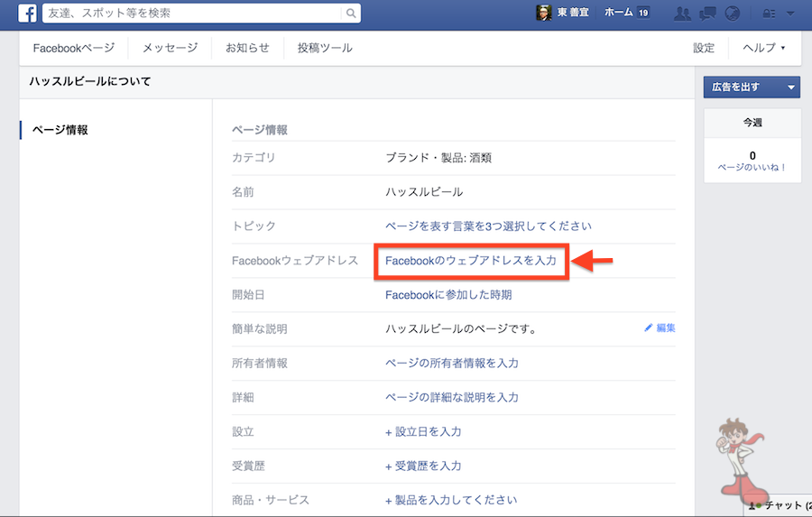
Task: Click + 受賞歴を入力 link
Action: tap(423, 466)
